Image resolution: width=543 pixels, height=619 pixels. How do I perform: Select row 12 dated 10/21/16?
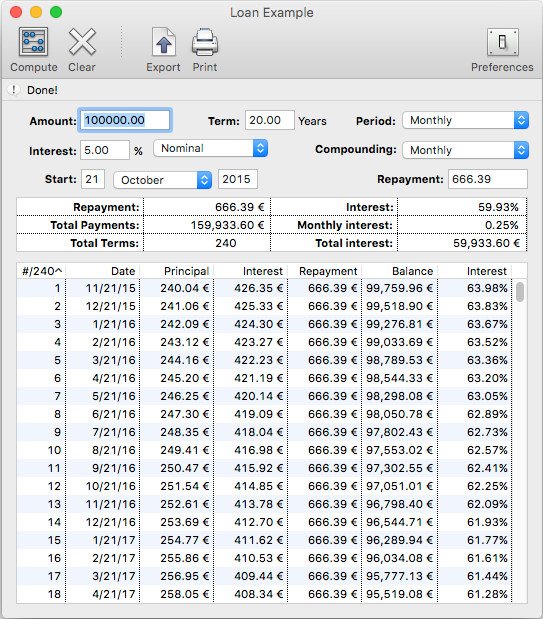click(x=264, y=486)
